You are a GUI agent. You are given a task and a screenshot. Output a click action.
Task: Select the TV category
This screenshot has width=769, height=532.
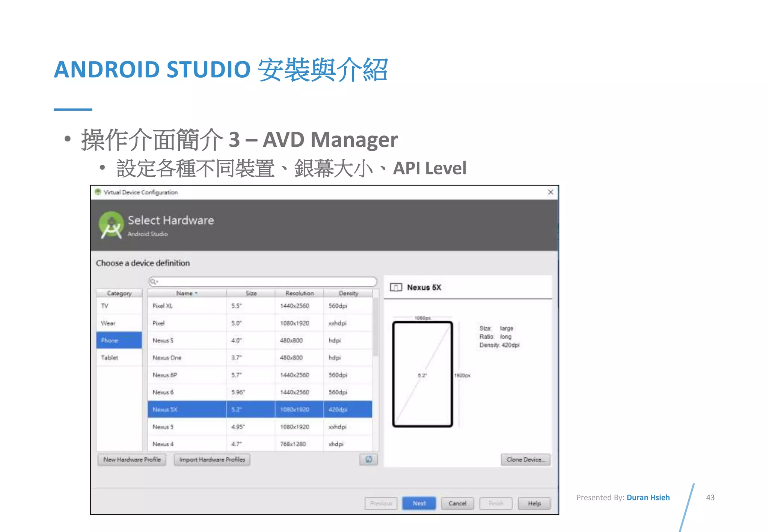(119, 306)
